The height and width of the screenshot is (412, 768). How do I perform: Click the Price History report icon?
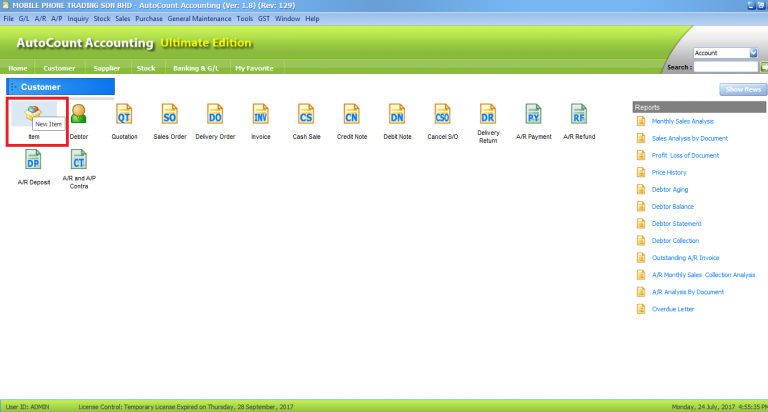click(641, 172)
